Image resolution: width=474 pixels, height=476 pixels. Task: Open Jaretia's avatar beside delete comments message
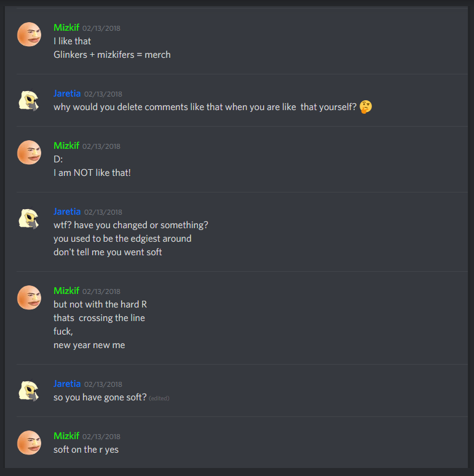coord(29,100)
